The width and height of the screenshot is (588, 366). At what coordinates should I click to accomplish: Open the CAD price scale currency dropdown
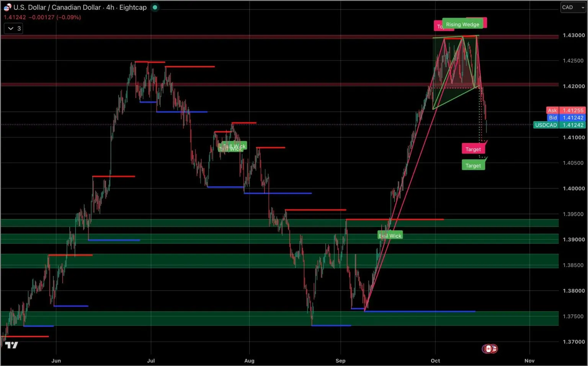click(x=573, y=7)
